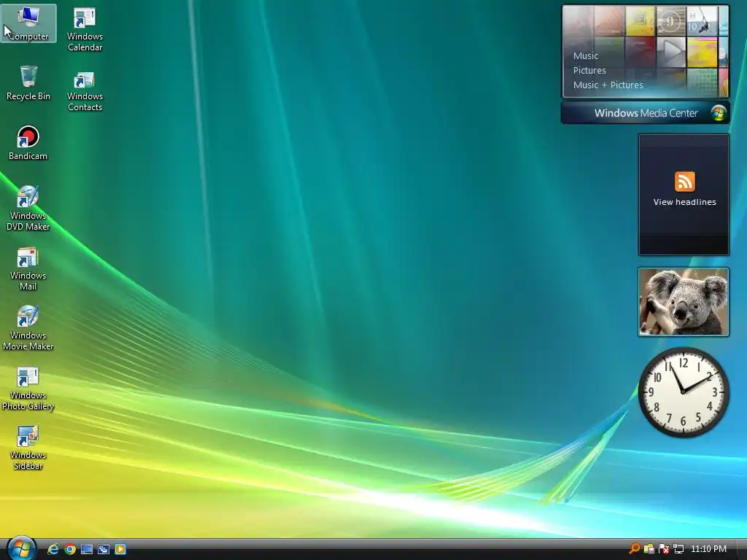Select the Computer desktop icon

[28, 23]
